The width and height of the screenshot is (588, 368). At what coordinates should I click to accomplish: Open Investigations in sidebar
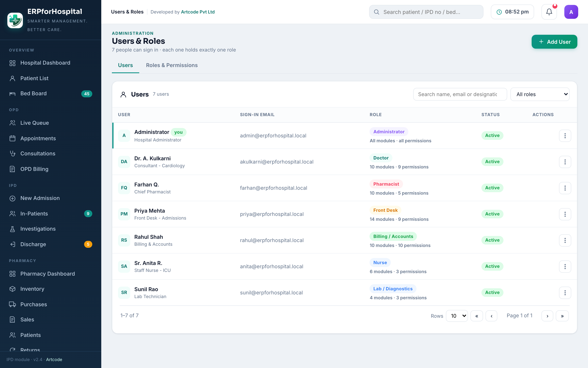(x=51, y=229)
